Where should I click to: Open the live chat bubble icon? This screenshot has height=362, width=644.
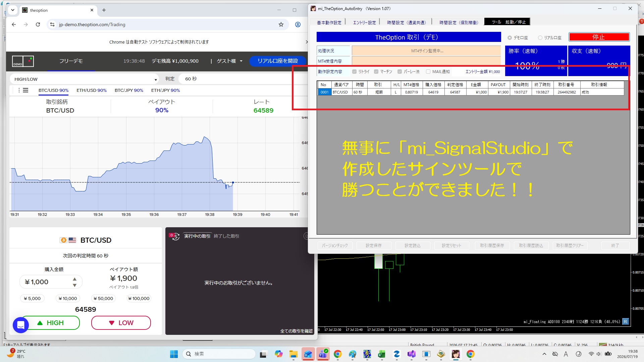pyautogui.click(x=21, y=325)
